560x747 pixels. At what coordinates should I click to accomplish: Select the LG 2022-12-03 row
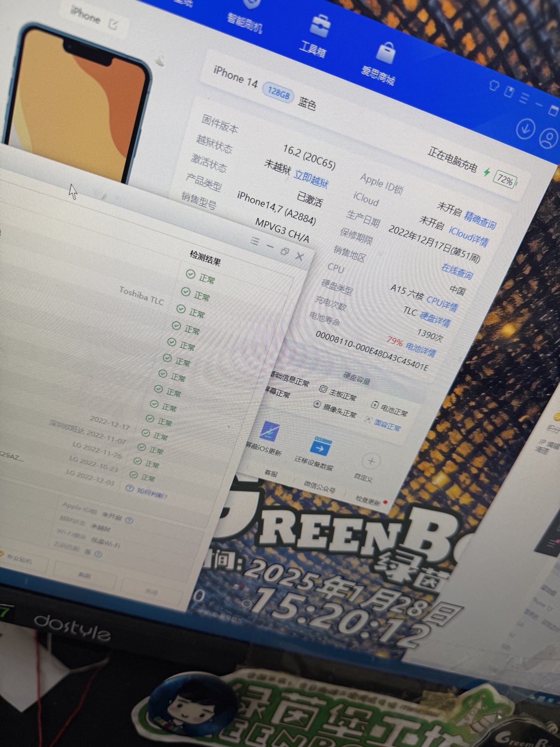click(90, 478)
